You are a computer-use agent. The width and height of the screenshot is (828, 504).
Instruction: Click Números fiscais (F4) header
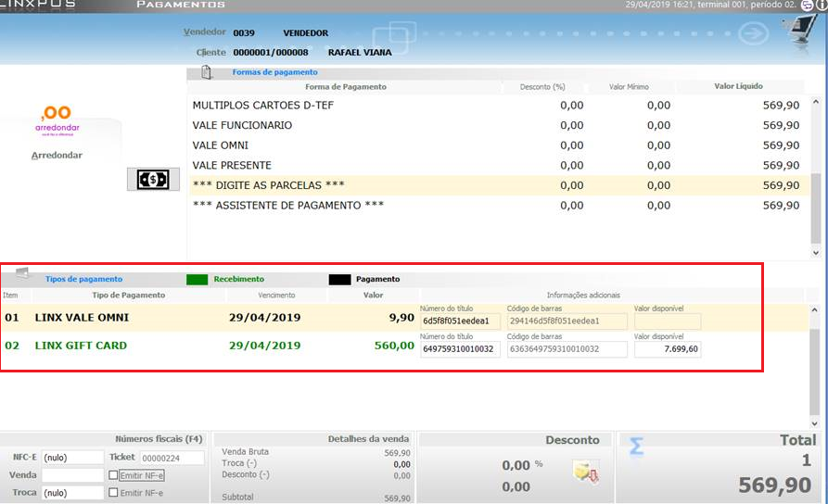coord(159,438)
